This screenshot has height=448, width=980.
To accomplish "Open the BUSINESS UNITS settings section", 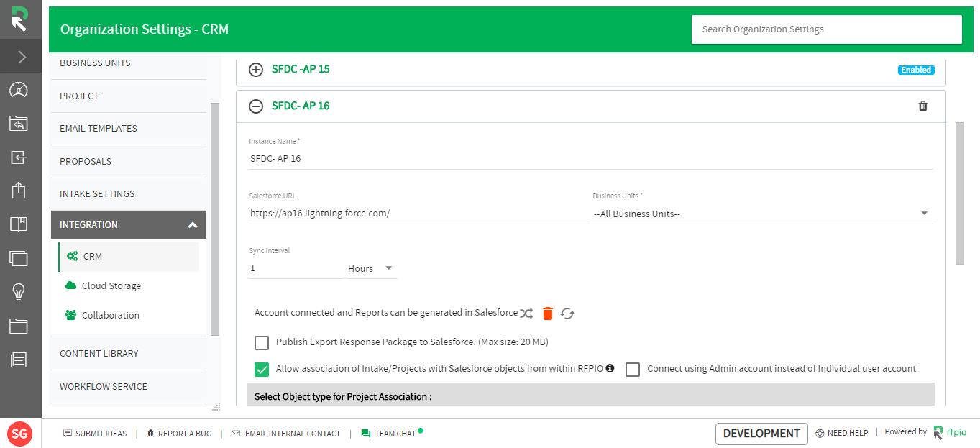I will 129,63.
